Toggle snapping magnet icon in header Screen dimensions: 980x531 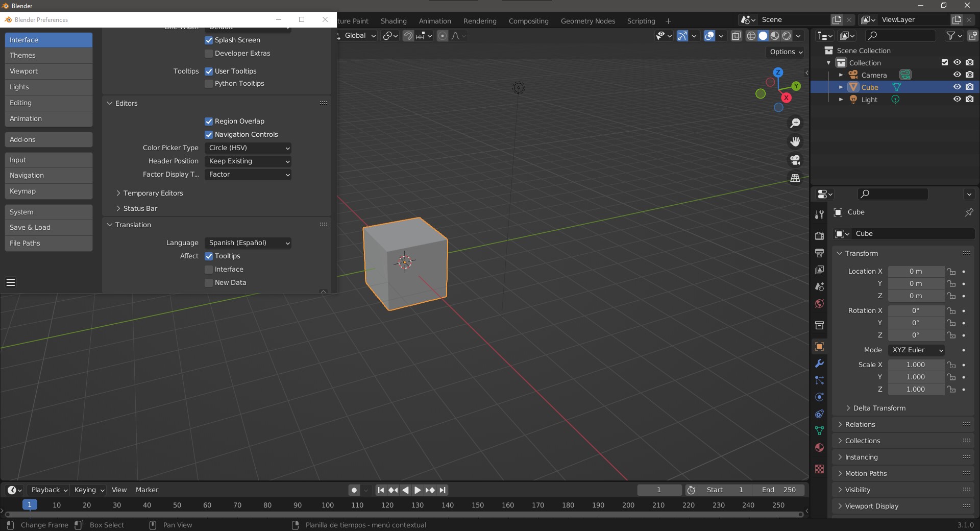[408, 36]
